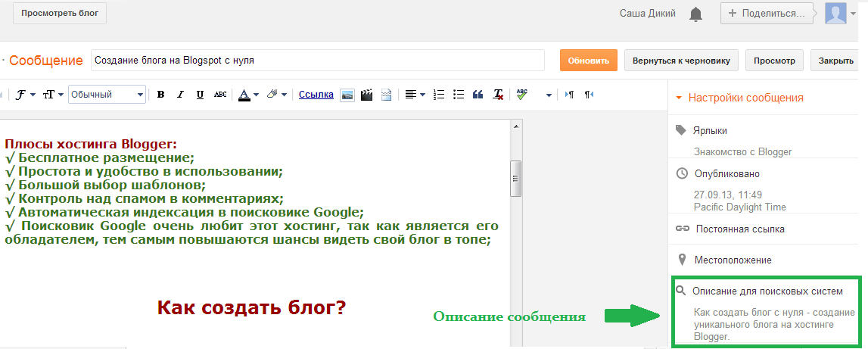Screen dimensions: 868x349
Task: Open the font size menu
Action: point(52,95)
